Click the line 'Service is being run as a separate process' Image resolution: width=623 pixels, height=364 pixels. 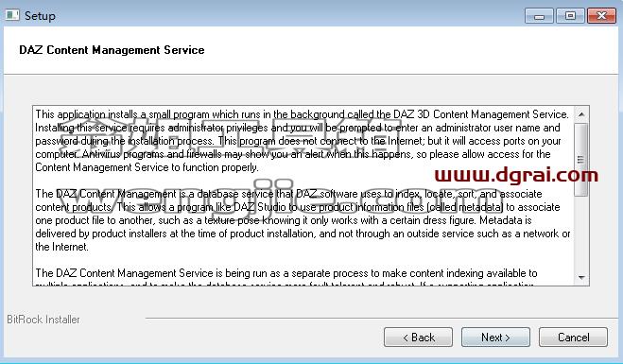coord(286,273)
